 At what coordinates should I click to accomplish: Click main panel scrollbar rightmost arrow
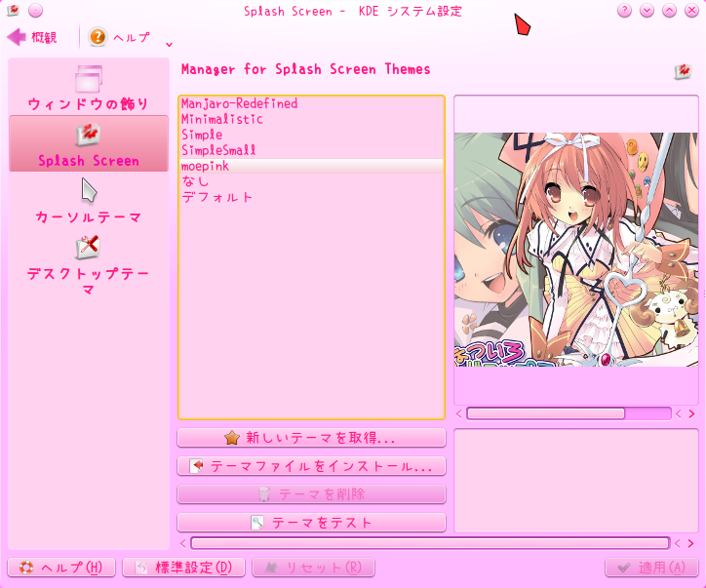pyautogui.click(x=690, y=543)
